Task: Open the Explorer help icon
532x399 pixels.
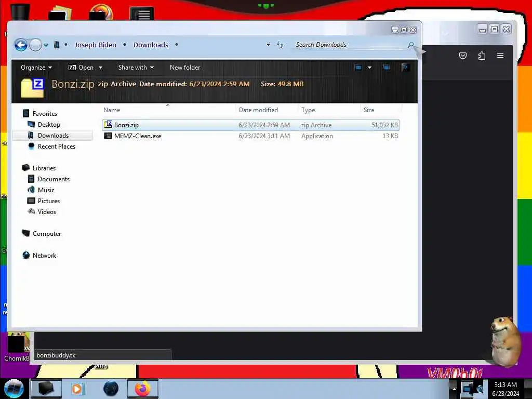Action: [x=405, y=68]
